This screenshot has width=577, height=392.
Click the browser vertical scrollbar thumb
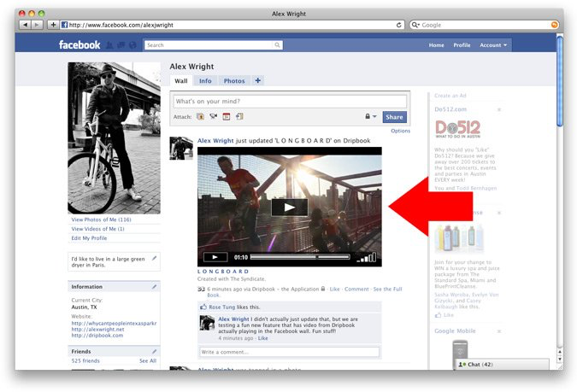pyautogui.click(x=560, y=81)
